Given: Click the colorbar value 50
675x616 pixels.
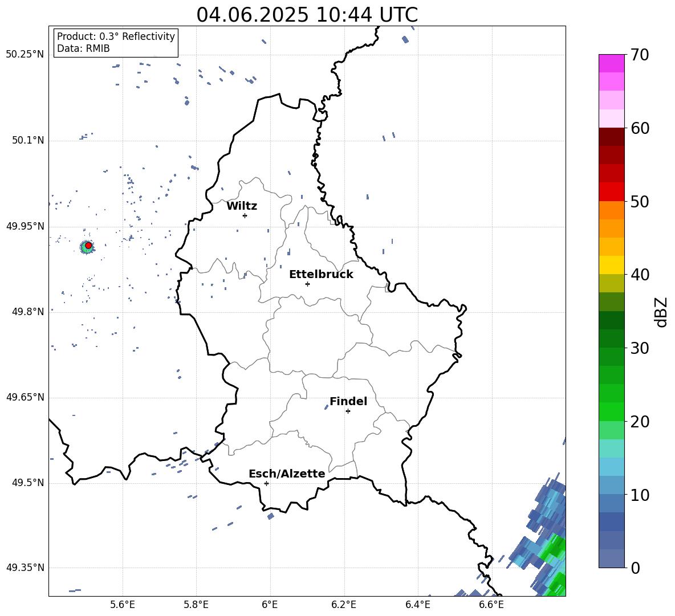Looking at the screenshot, I should [640, 201].
